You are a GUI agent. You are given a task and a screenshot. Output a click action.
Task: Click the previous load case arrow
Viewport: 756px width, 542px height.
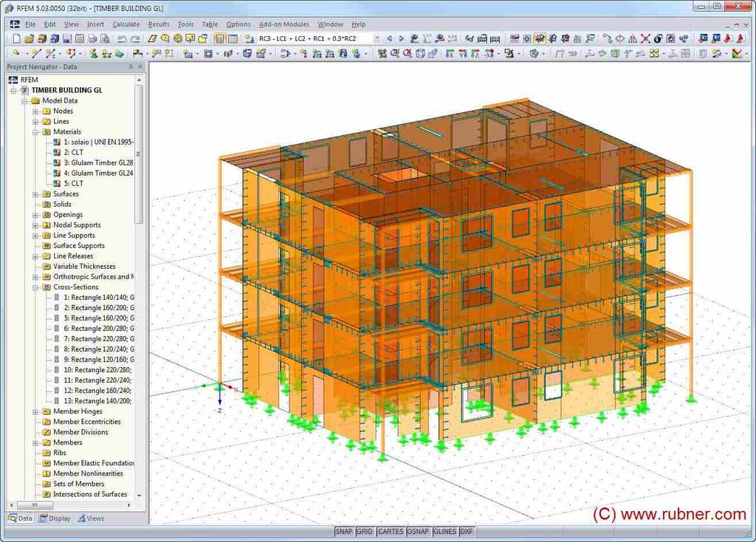tap(389, 38)
